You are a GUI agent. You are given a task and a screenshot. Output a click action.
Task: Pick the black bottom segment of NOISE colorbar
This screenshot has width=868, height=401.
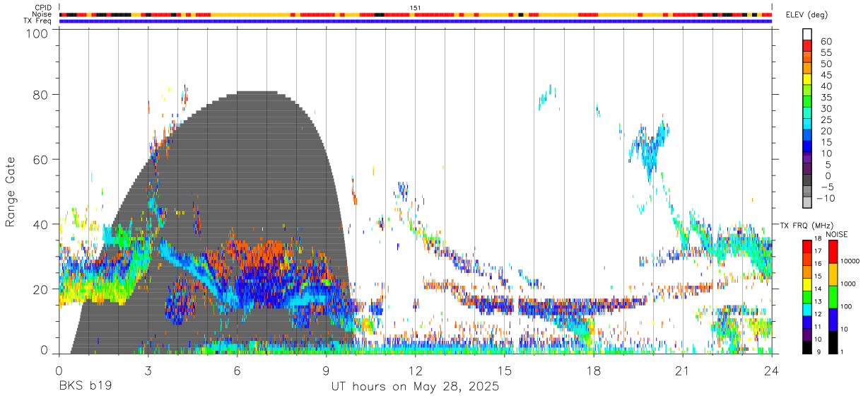(832, 342)
